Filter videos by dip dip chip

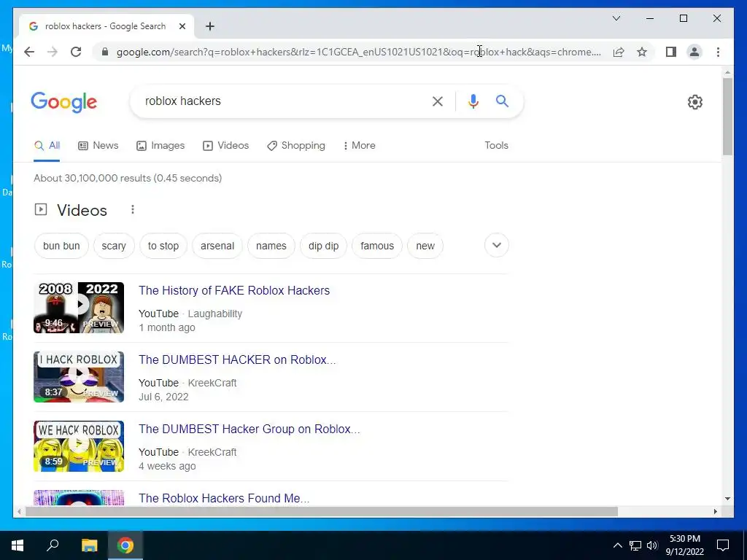click(x=323, y=246)
